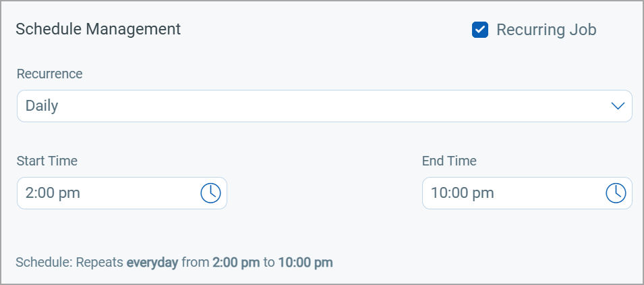The image size is (644, 285).
Task: Open the End Time clock picker icon
Action: 616,193
